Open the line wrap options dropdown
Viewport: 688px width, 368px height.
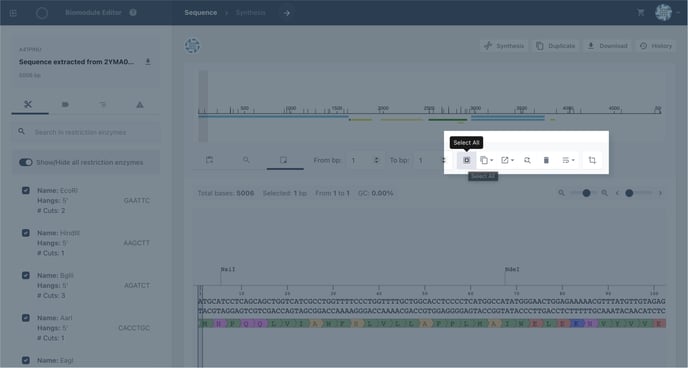[568, 160]
